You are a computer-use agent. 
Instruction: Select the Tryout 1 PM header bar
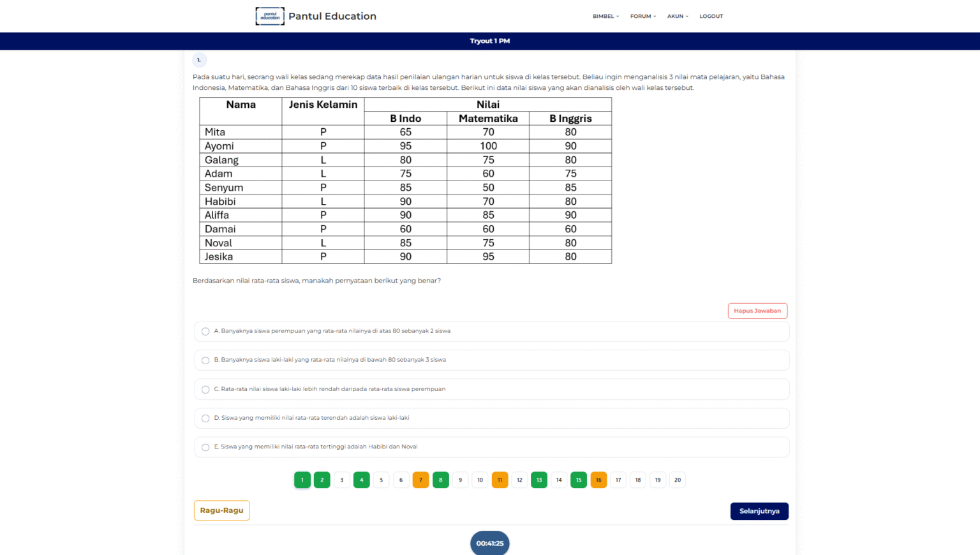tap(489, 41)
